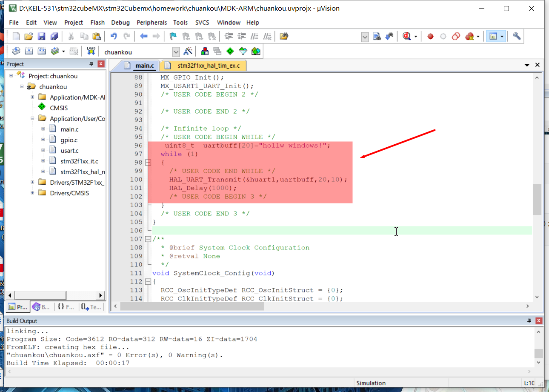Open the editor tab list dropdown arrow
This screenshot has width=549, height=392.
click(x=527, y=65)
